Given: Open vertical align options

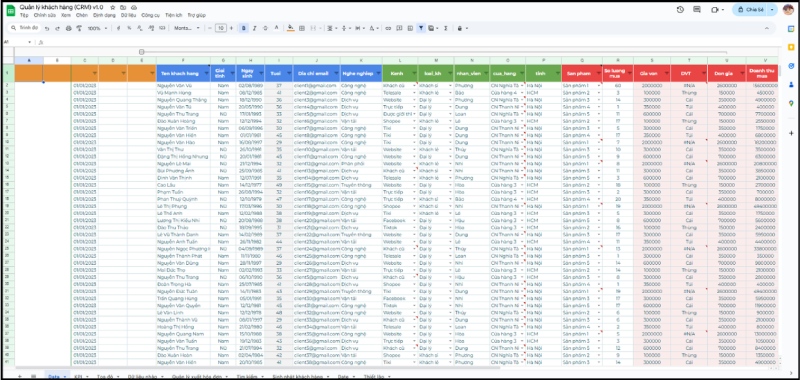Looking at the screenshot, I should [x=345, y=29].
